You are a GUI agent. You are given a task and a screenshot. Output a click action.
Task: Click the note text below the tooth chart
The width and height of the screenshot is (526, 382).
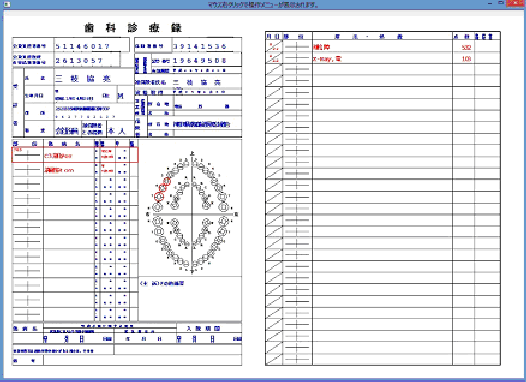click(x=162, y=283)
